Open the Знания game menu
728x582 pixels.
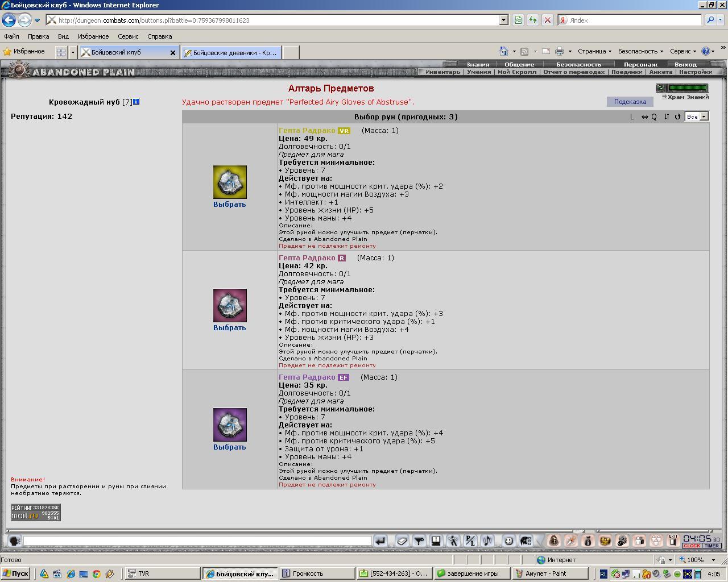coord(478,64)
